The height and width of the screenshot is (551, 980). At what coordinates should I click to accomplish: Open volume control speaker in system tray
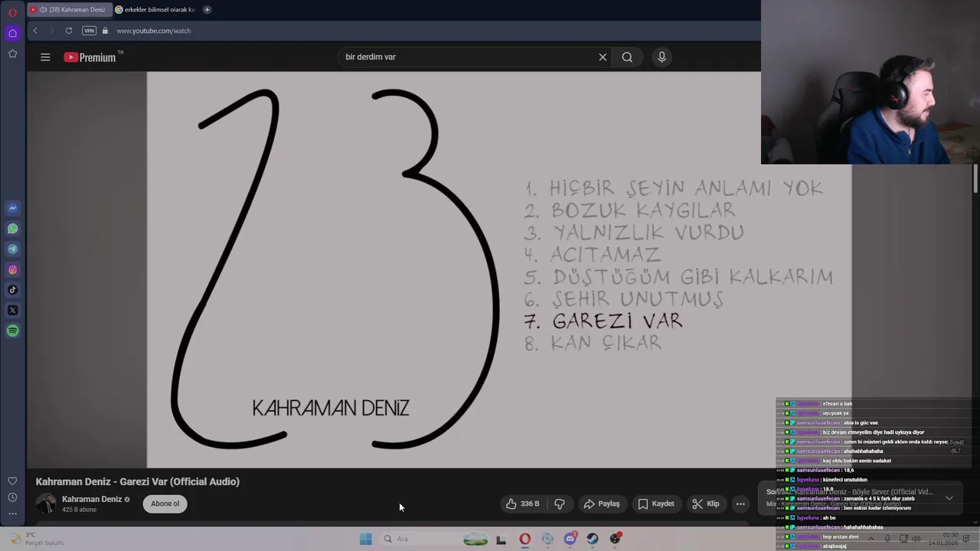(916, 539)
